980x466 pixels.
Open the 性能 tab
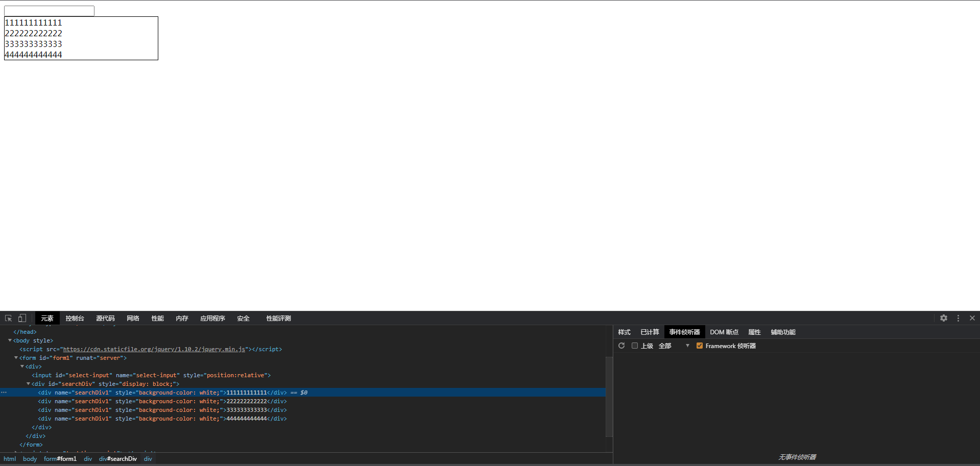[x=157, y=318]
